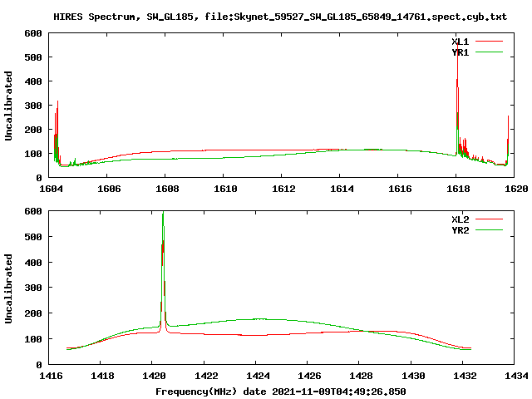
Task: Click the 1618 x-axis tick label
Action: tap(458, 189)
